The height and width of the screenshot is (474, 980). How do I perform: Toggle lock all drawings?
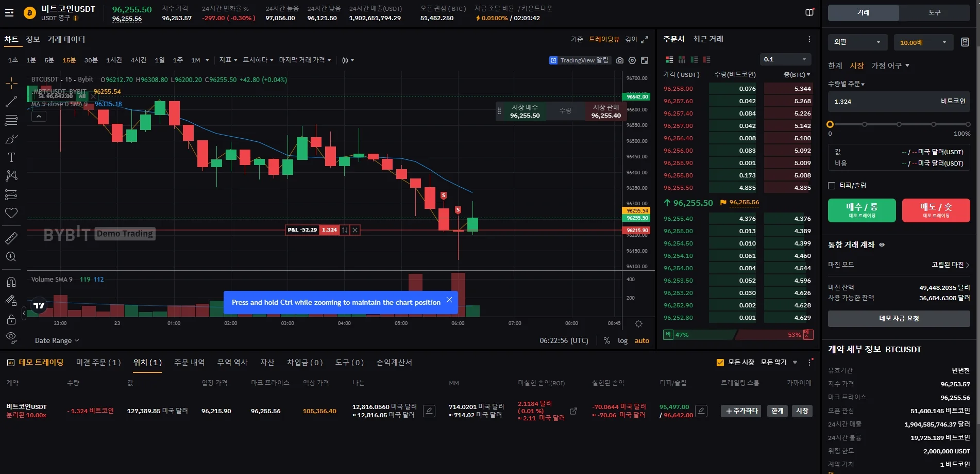[11, 319]
